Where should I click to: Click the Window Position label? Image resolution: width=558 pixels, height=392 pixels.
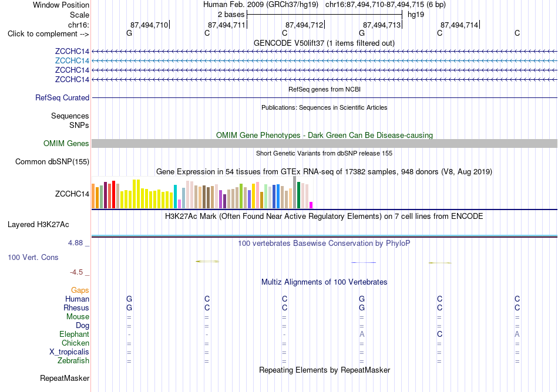pyautogui.click(x=61, y=5)
